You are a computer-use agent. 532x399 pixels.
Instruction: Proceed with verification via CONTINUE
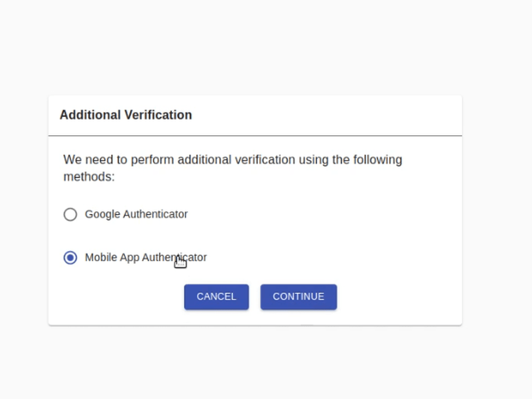[299, 297]
